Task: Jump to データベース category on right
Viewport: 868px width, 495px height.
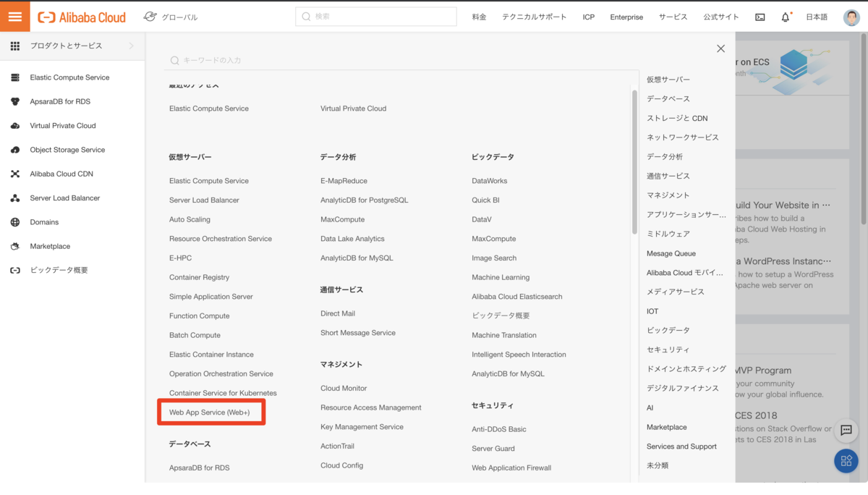Action: (x=668, y=98)
